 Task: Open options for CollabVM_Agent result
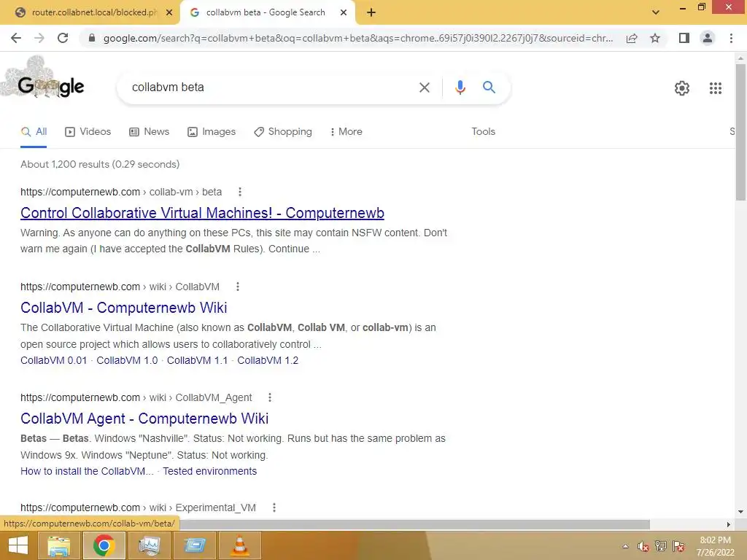[x=270, y=397]
